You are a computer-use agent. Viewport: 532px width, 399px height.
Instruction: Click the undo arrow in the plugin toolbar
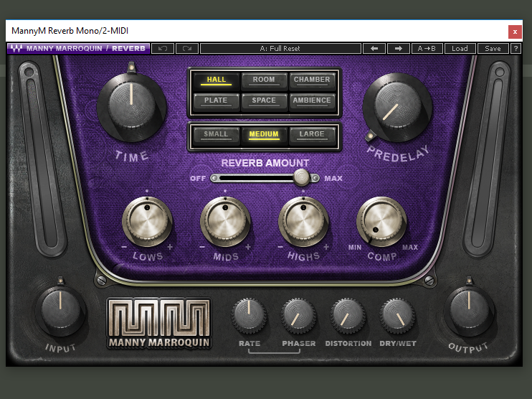163,49
